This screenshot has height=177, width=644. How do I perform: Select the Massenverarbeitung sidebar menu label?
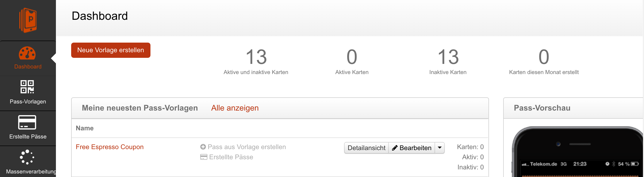click(x=31, y=171)
